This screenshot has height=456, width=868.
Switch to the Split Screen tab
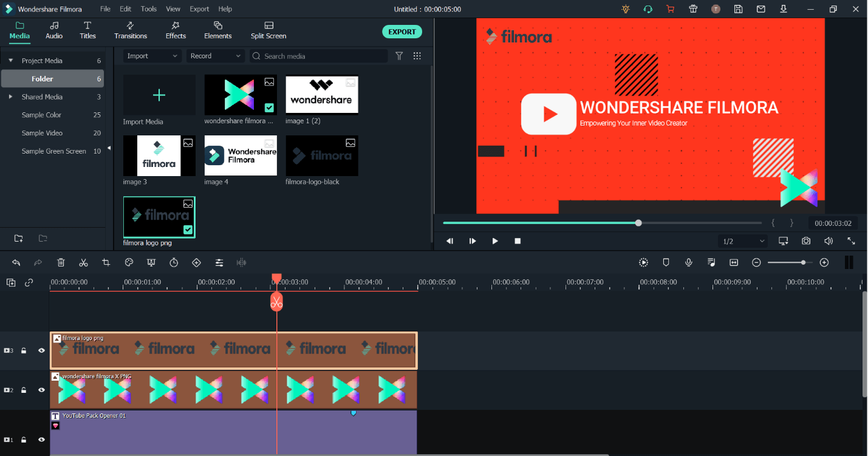268,30
